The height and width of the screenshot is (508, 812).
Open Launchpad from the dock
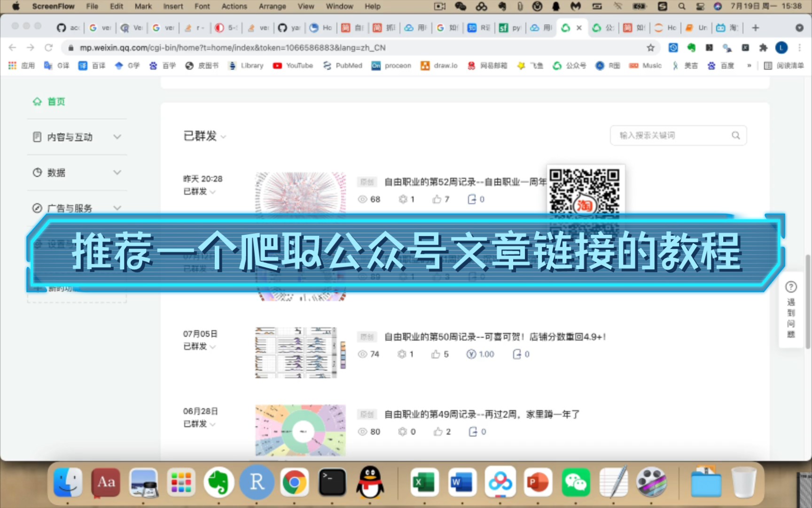click(x=181, y=482)
